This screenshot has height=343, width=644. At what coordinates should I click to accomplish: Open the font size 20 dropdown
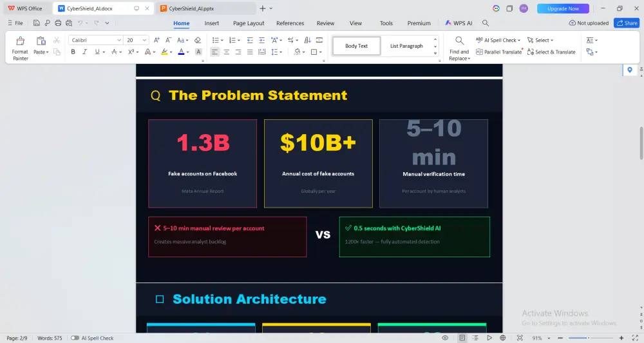point(144,40)
